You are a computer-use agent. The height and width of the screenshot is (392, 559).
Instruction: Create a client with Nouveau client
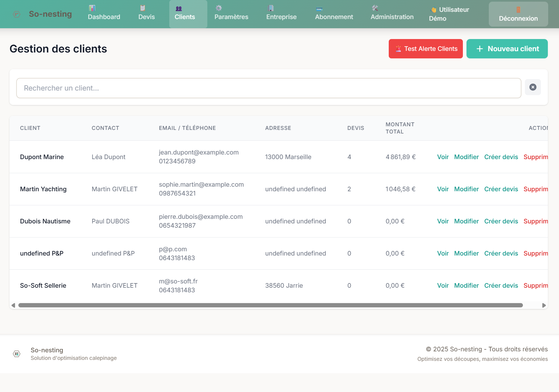(x=507, y=49)
